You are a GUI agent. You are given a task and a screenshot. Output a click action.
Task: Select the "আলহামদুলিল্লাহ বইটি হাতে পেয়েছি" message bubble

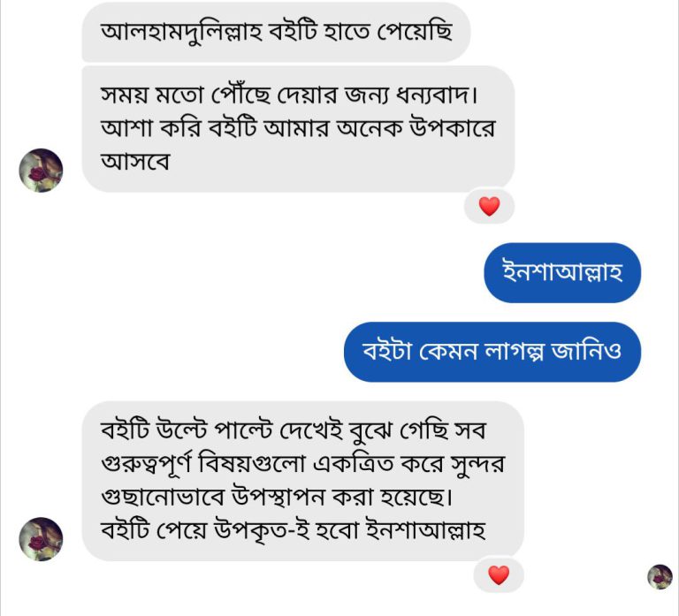[x=276, y=33]
